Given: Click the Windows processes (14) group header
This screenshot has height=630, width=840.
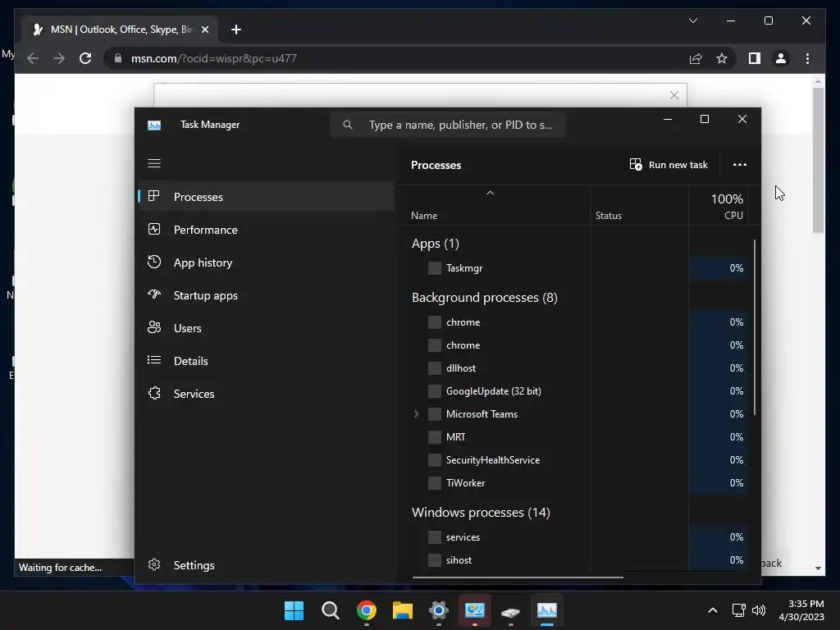Looking at the screenshot, I should coord(481,512).
